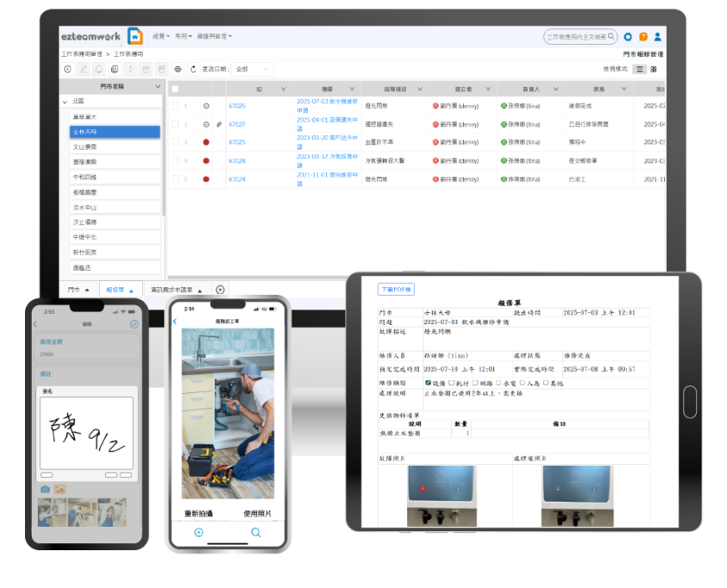Switch to the 資訊需求申請單 sheet tab

176,290
